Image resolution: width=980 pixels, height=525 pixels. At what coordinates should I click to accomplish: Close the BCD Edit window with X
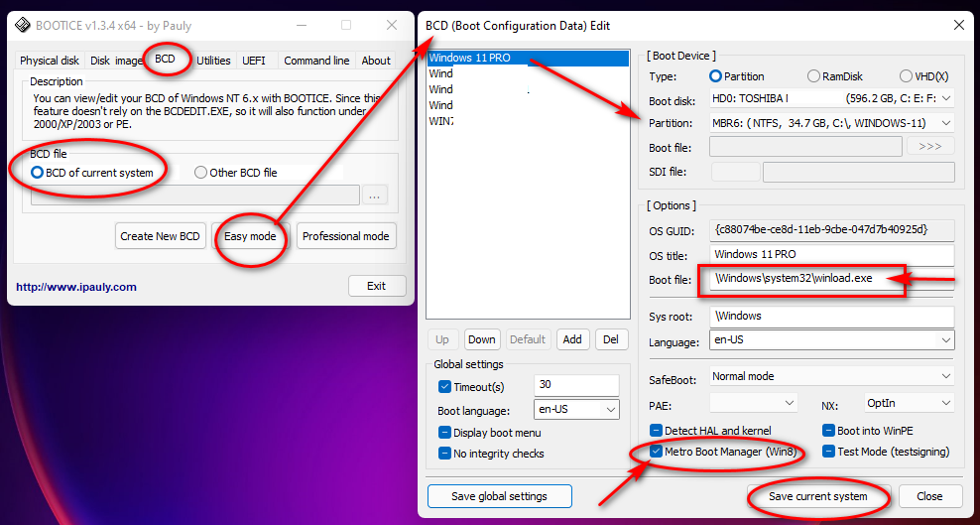click(x=959, y=26)
